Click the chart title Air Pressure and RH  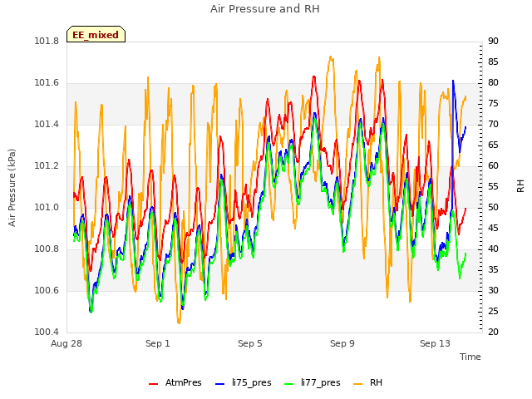pyautogui.click(x=265, y=9)
